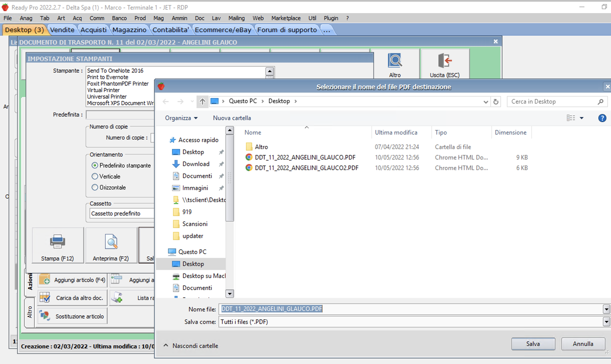
Task: Click the forward navigation arrow in file dialog
Action: point(180,101)
